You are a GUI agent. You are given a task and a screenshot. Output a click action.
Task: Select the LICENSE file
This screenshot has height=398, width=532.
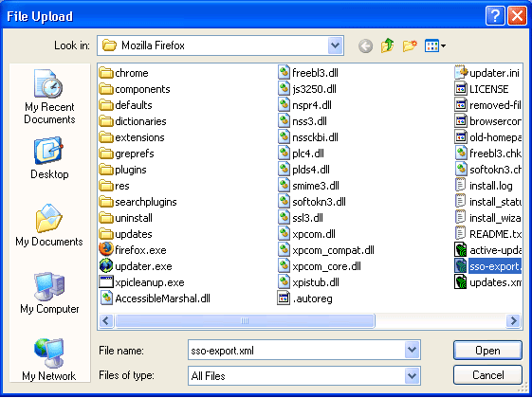(x=482, y=89)
